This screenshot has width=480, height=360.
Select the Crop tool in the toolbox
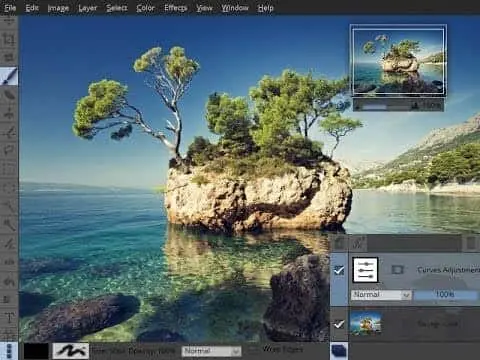9,40
